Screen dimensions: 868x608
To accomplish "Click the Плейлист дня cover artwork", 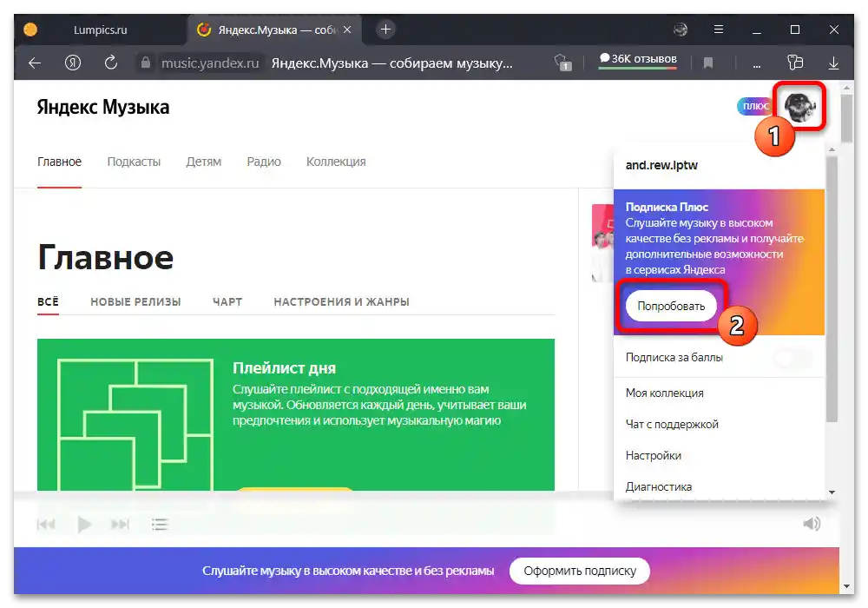I will pyautogui.click(x=135, y=424).
